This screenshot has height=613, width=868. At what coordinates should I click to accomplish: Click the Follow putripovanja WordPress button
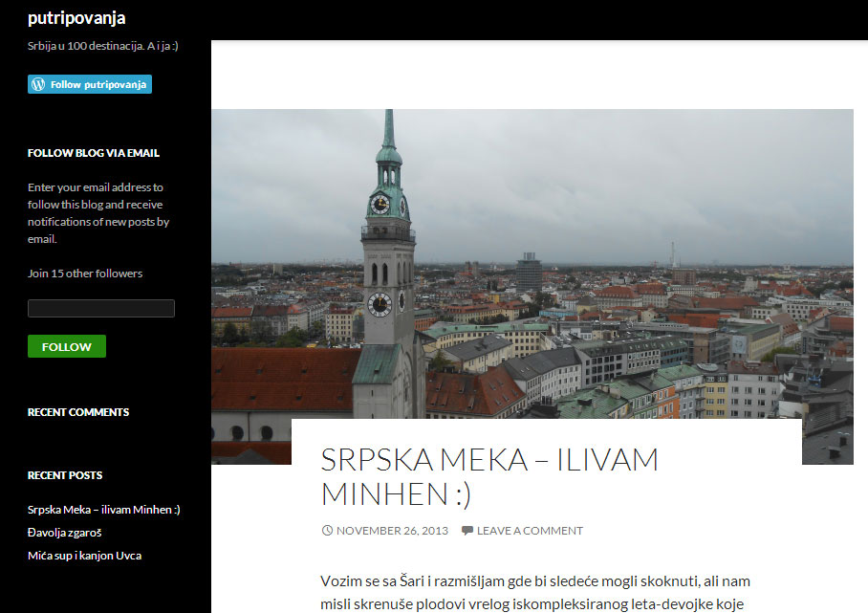pyautogui.click(x=90, y=84)
